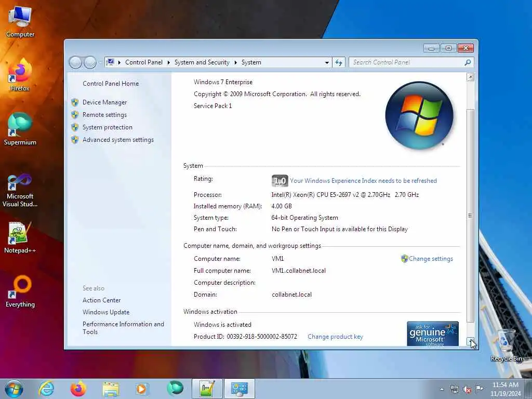Open the Windows Start menu orb
Screen dimensions: 532x399
[14, 389]
